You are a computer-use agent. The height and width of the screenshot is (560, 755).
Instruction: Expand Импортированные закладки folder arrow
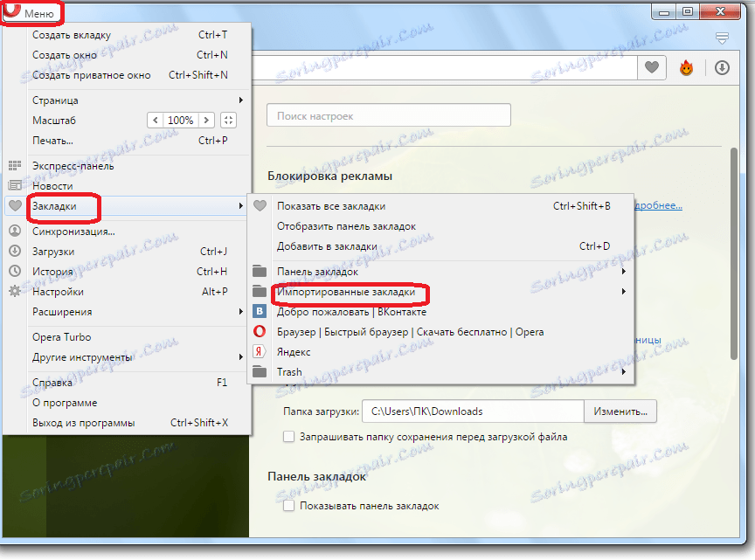(624, 291)
